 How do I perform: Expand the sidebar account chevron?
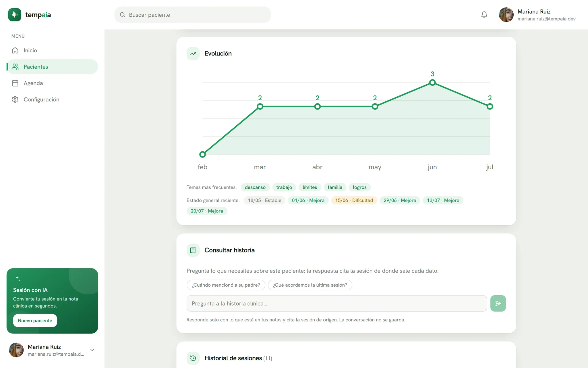(92, 350)
